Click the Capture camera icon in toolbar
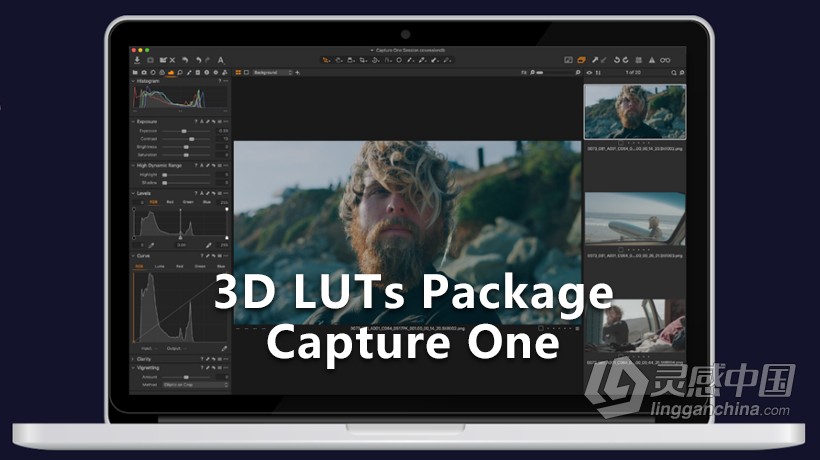 click(x=150, y=60)
